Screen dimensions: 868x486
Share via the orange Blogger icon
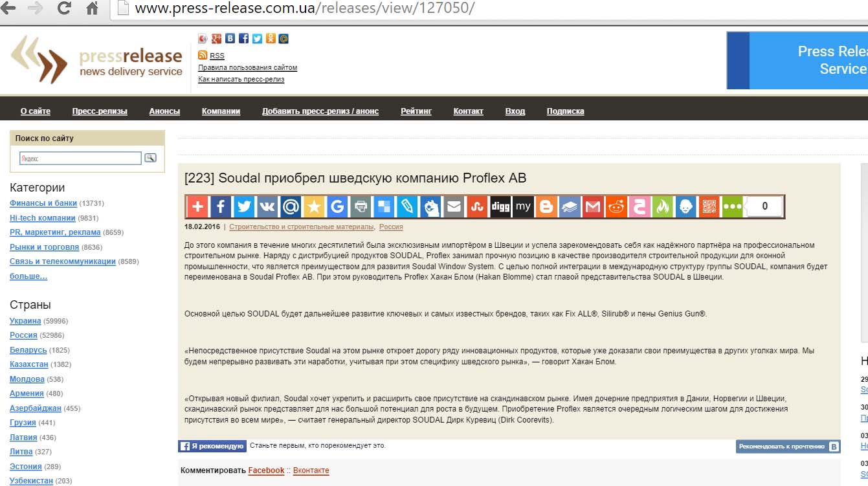[547, 206]
